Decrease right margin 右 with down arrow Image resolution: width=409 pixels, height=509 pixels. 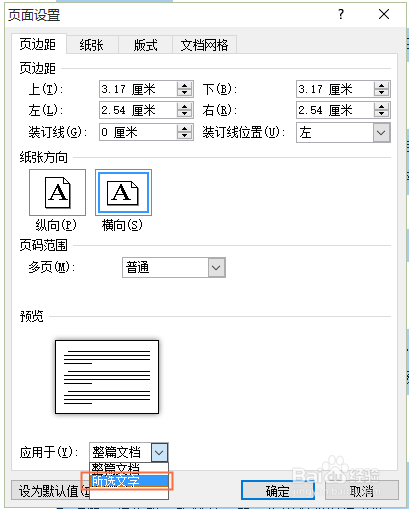(381, 114)
